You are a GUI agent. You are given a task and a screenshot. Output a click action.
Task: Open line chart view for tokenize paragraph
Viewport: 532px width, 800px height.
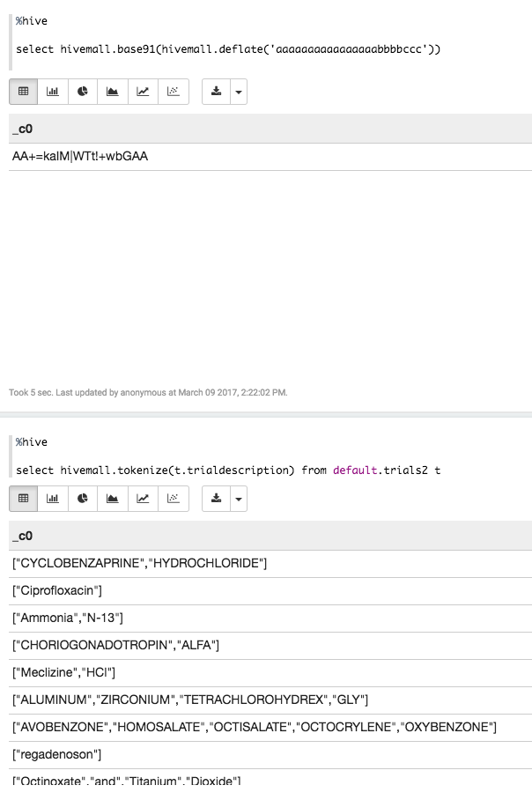click(142, 499)
